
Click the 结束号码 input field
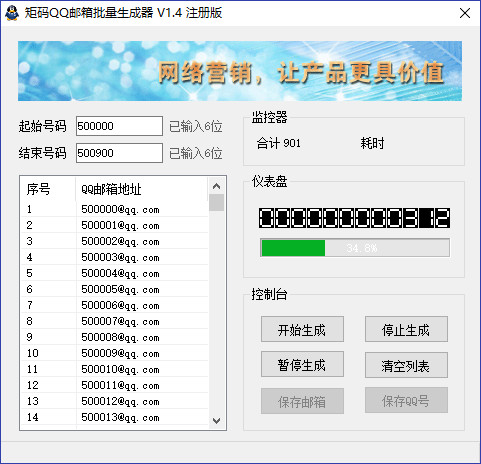coord(119,153)
